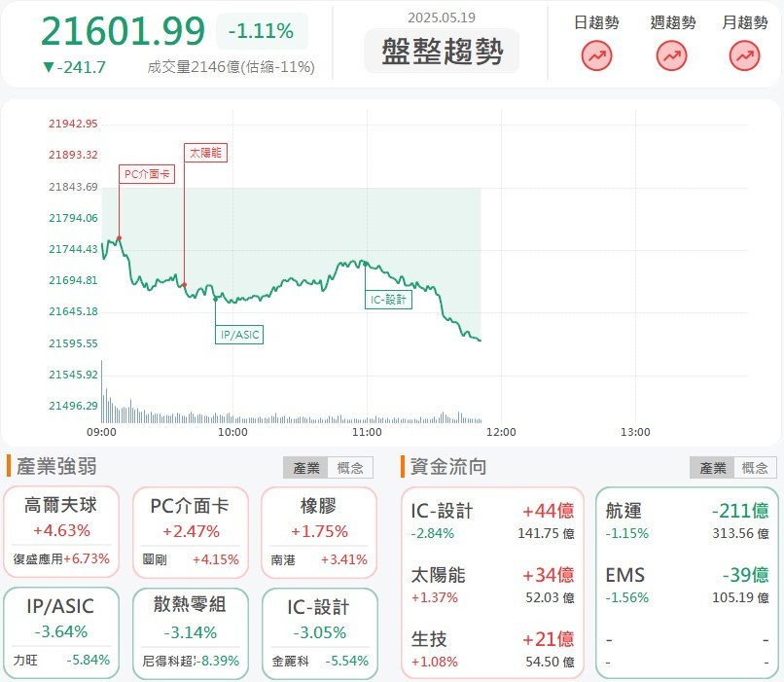Click the 52.03 億 turnover value

click(550, 597)
